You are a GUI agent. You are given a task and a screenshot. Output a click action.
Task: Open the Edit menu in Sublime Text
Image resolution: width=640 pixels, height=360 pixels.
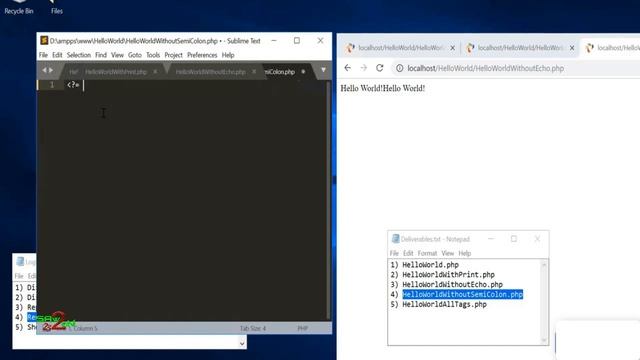point(57,55)
